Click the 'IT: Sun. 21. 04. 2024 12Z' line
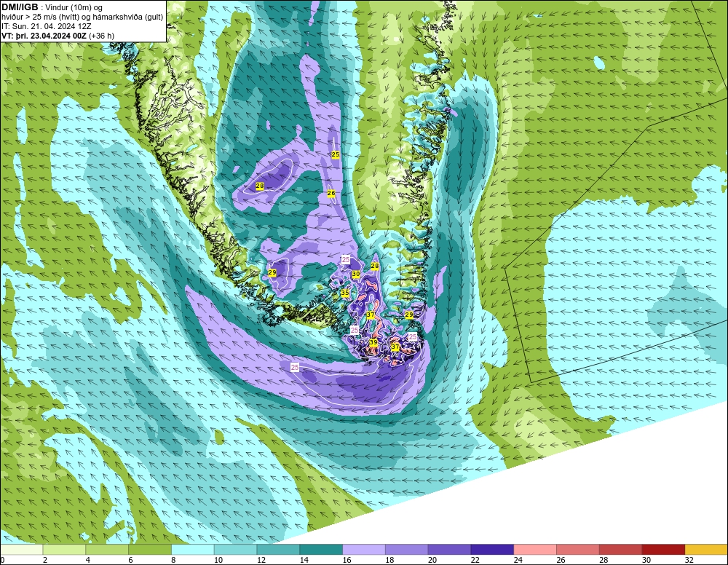 pyautogui.click(x=47, y=26)
